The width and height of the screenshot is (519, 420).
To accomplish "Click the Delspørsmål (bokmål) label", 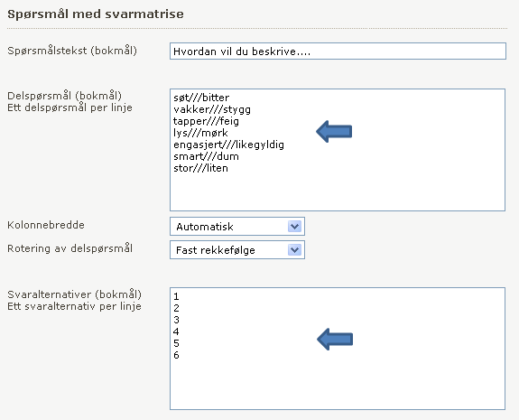I will tap(65, 96).
